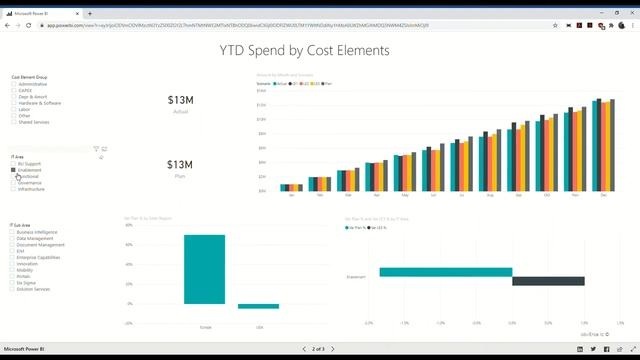640x360 pixels.
Task: Bookmark this page with the star icon
Action: [x=555, y=25]
